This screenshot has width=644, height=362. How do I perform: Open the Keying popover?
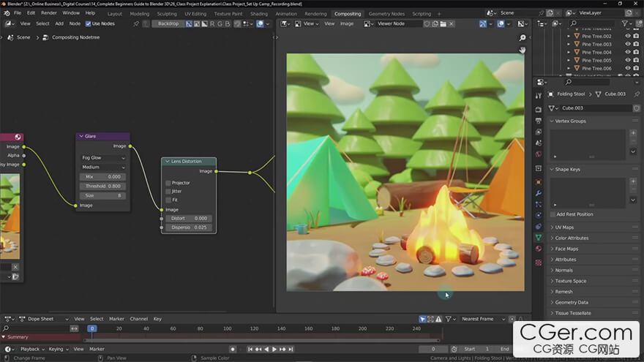[x=59, y=350]
